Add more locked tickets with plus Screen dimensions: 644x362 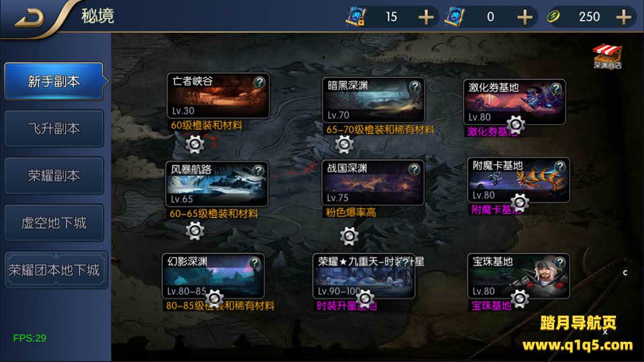pyautogui.click(x=426, y=17)
